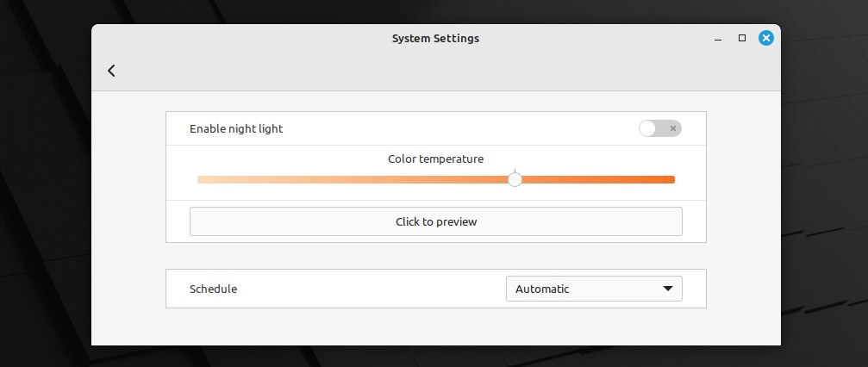Screen dimensions: 868x367
Task: Click the Color temperature slider handle
Action: [515, 179]
